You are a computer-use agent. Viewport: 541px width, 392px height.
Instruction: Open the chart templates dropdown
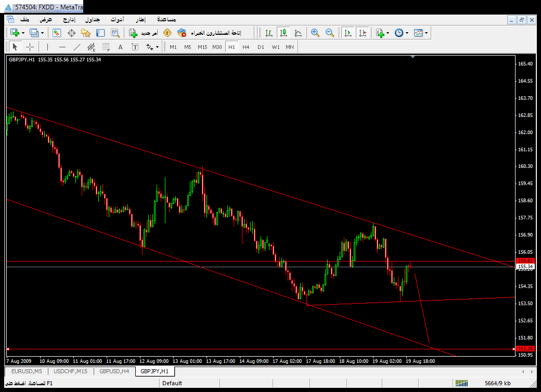click(x=427, y=33)
